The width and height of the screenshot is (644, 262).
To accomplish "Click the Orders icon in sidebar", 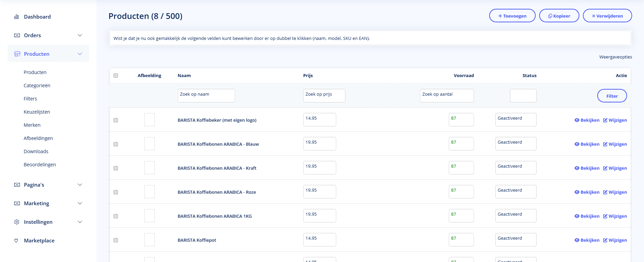I will click(17, 35).
